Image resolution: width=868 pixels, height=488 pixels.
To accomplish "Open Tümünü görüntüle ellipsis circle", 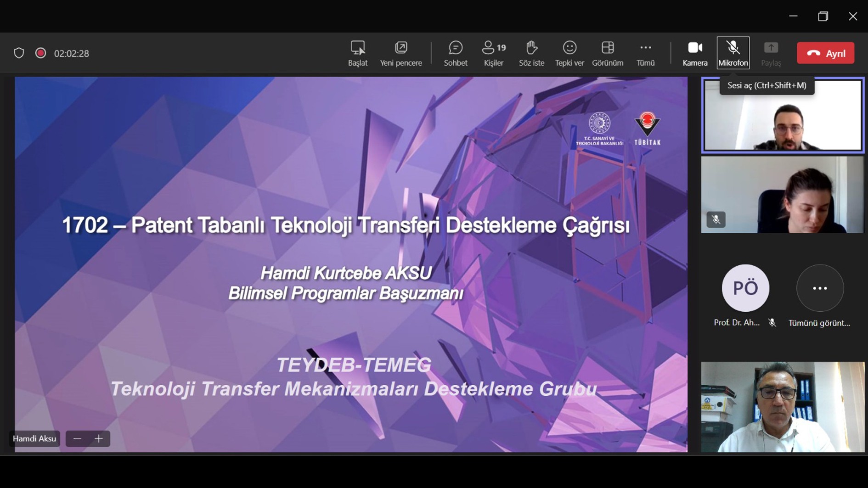I will click(x=820, y=288).
